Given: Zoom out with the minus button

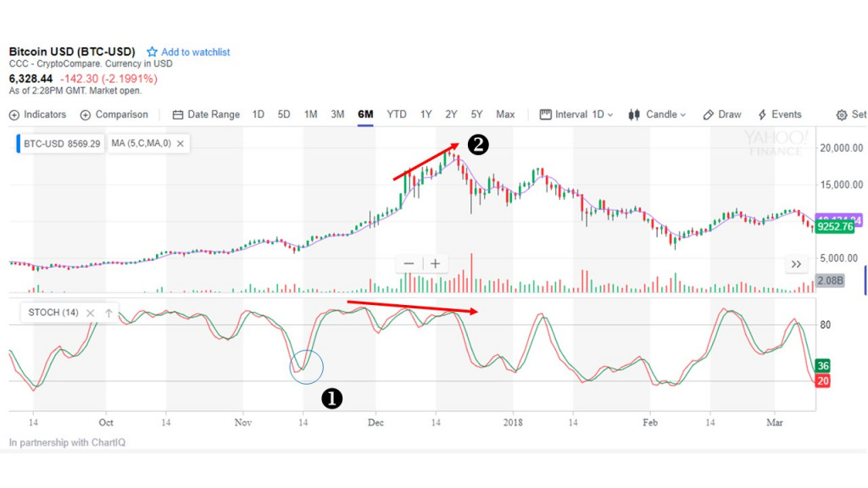Looking at the screenshot, I should coord(409,264).
